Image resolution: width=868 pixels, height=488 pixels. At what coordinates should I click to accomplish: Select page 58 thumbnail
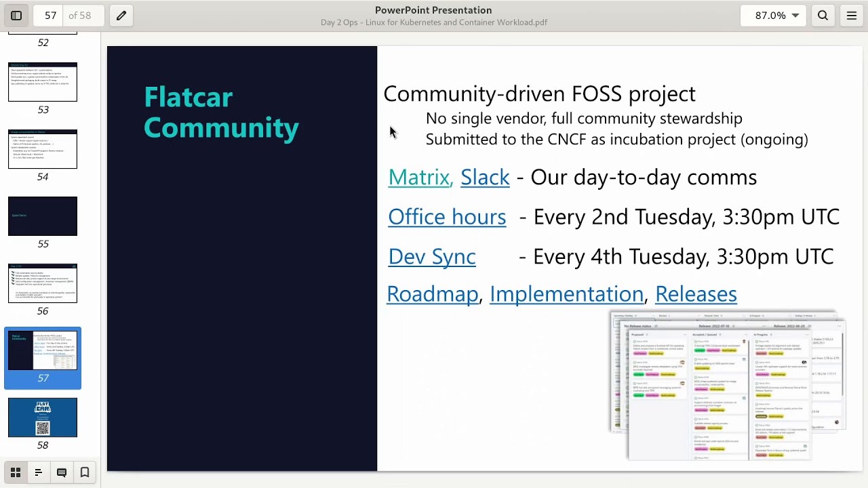[x=43, y=418]
